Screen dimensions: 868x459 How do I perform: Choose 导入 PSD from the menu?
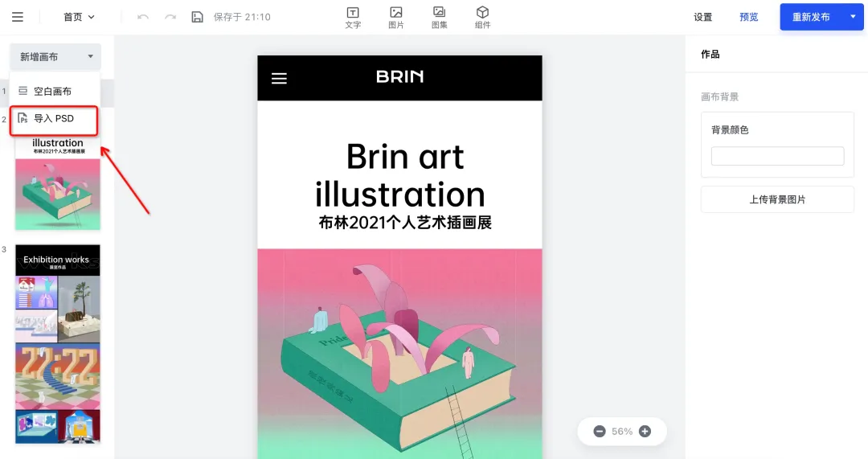pos(54,118)
